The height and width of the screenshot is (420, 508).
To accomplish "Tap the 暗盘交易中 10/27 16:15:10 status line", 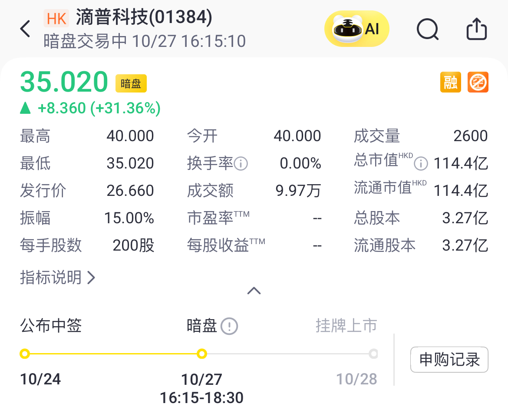I will [145, 42].
